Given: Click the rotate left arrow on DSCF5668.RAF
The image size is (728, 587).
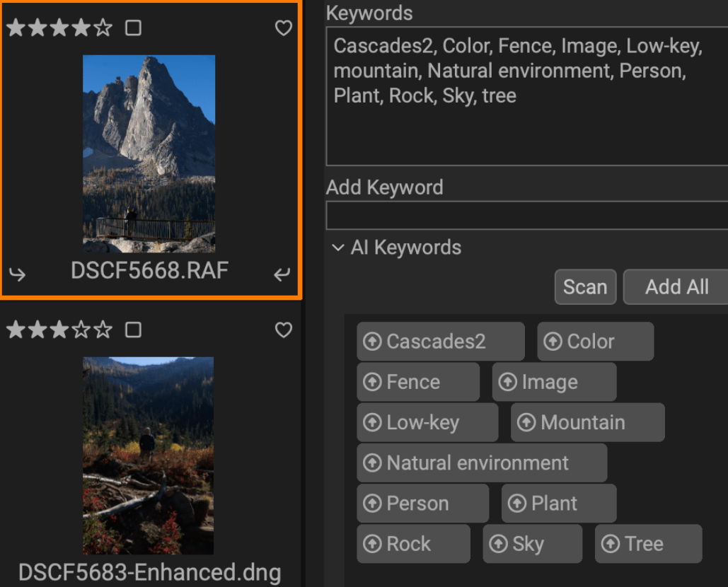Looking at the screenshot, I should pyautogui.click(x=18, y=274).
